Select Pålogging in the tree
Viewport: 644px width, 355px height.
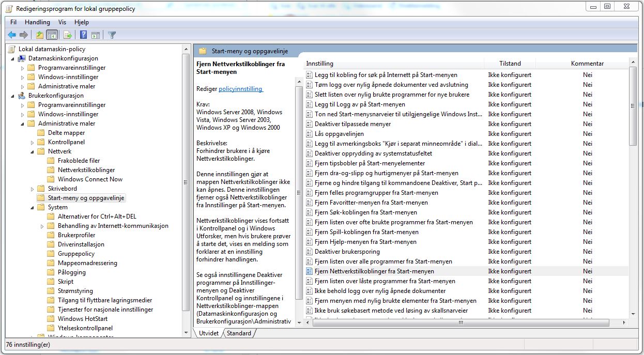[x=72, y=272]
